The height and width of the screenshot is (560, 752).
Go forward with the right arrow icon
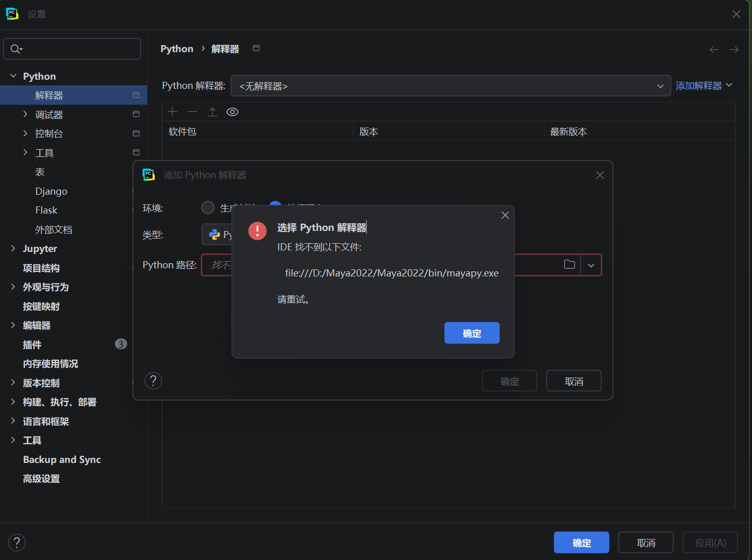(x=734, y=49)
